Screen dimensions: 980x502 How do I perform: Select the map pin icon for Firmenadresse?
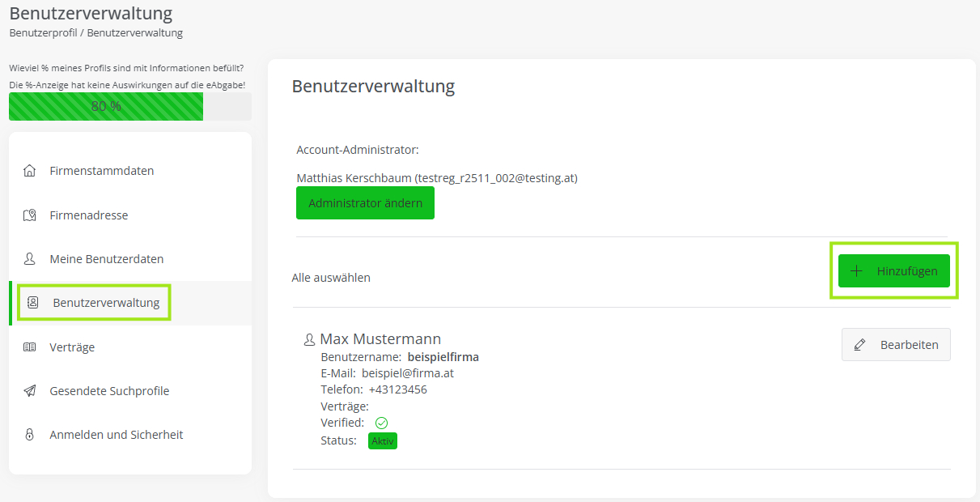pyautogui.click(x=30, y=215)
